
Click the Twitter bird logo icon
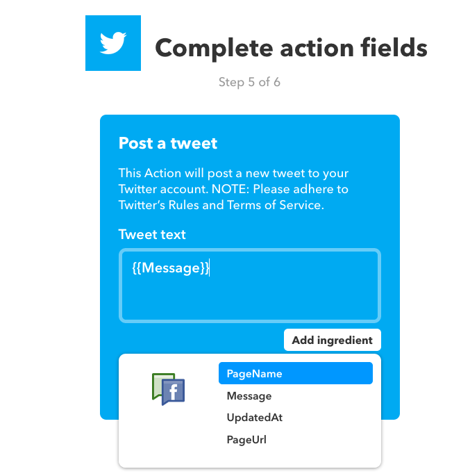tap(112, 43)
